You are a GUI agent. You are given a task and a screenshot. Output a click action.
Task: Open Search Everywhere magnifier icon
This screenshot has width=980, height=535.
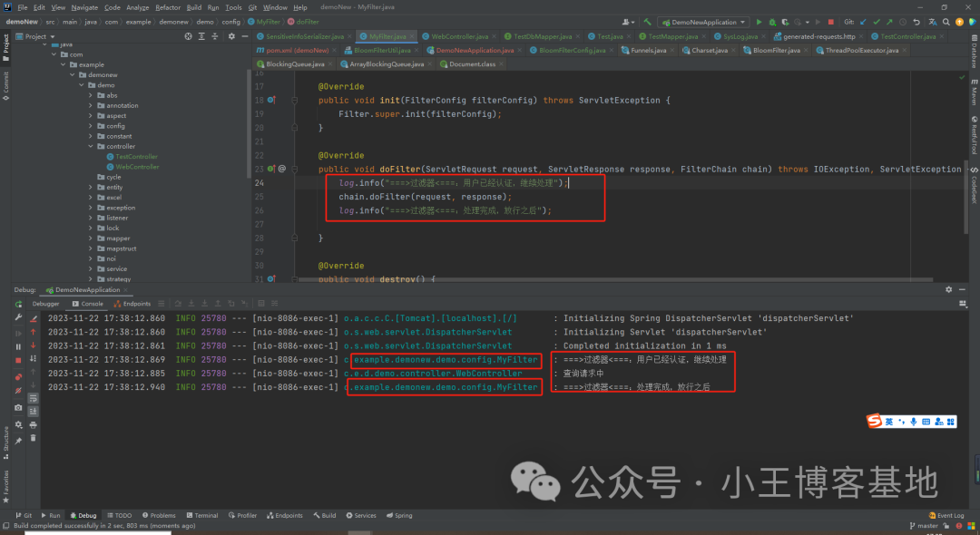click(x=946, y=22)
